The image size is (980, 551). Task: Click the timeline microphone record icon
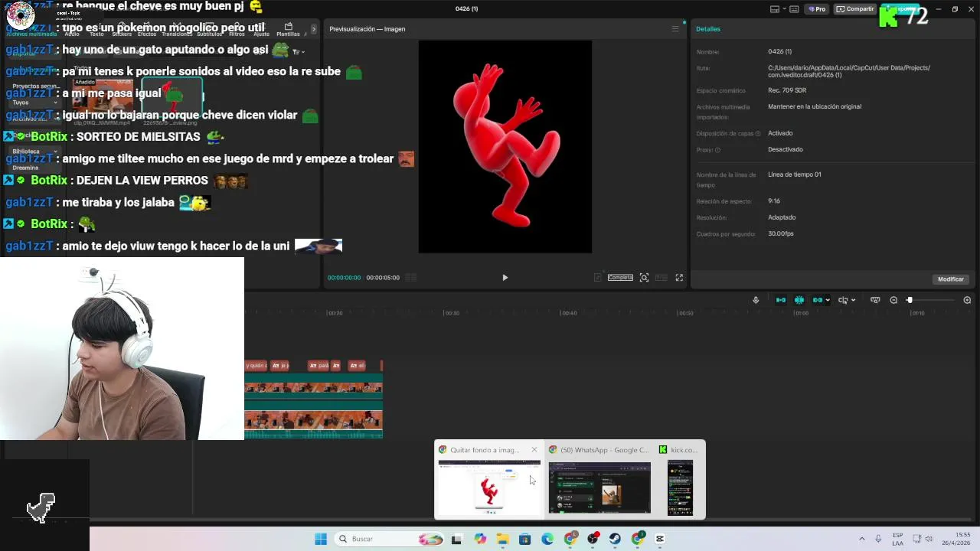pyautogui.click(x=756, y=300)
